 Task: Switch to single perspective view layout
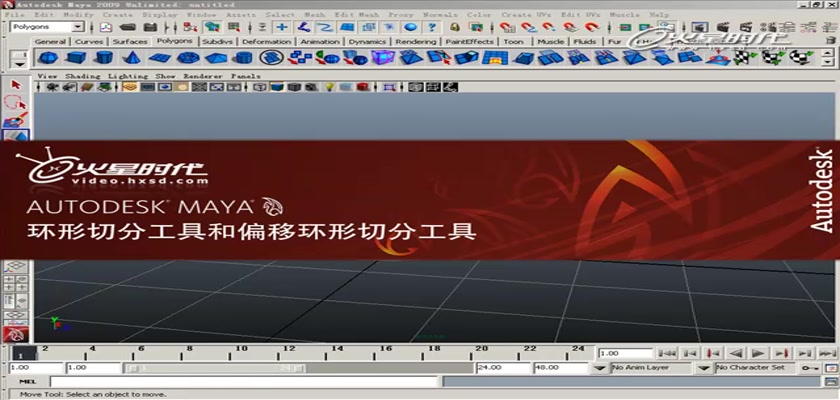click(16, 266)
